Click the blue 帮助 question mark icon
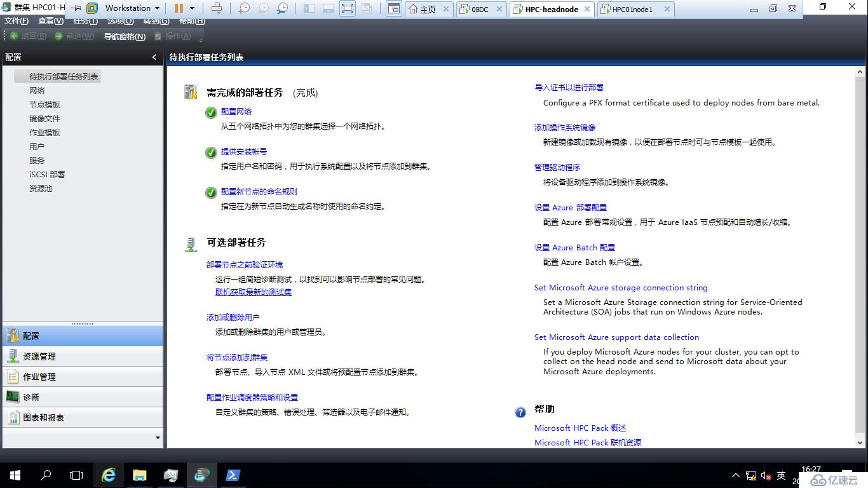This screenshot has width=868, height=488. click(x=520, y=412)
